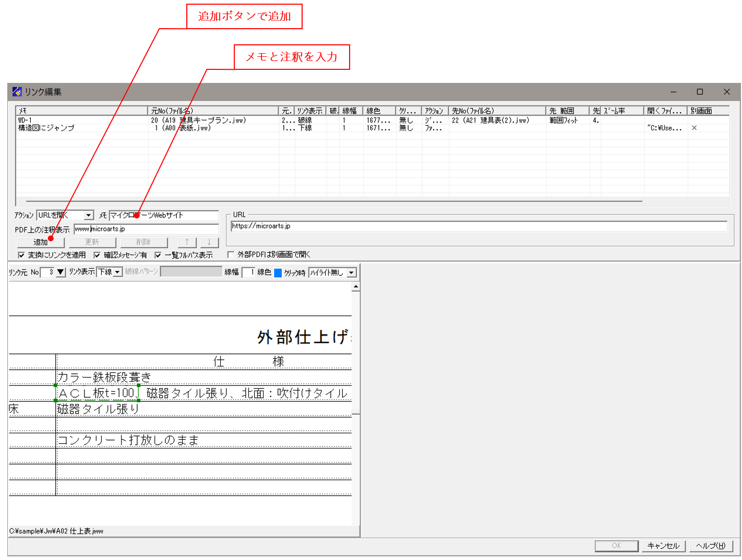
Task: Move the selected link up with ↑ arrow
Action: click(x=187, y=242)
